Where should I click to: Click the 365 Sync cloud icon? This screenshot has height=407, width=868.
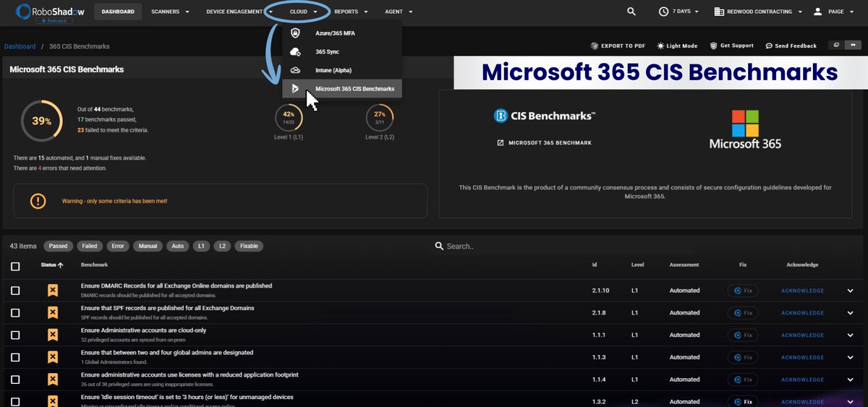pos(295,52)
